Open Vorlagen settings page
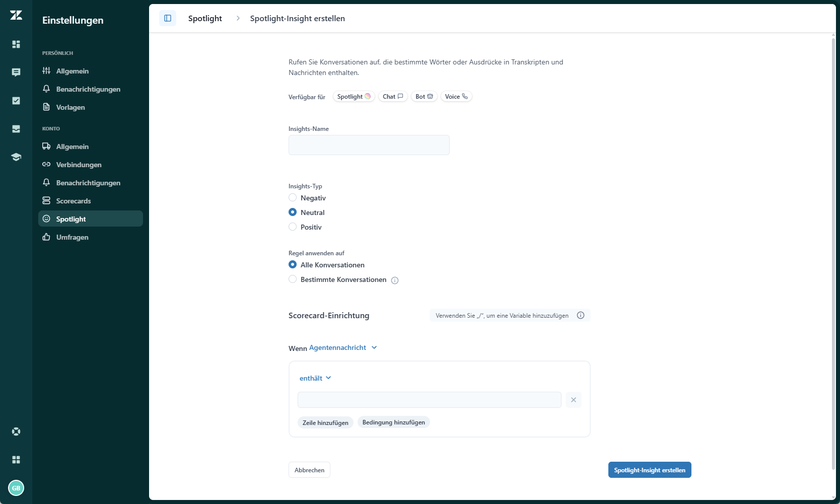The height and width of the screenshot is (504, 840). pyautogui.click(x=91, y=107)
